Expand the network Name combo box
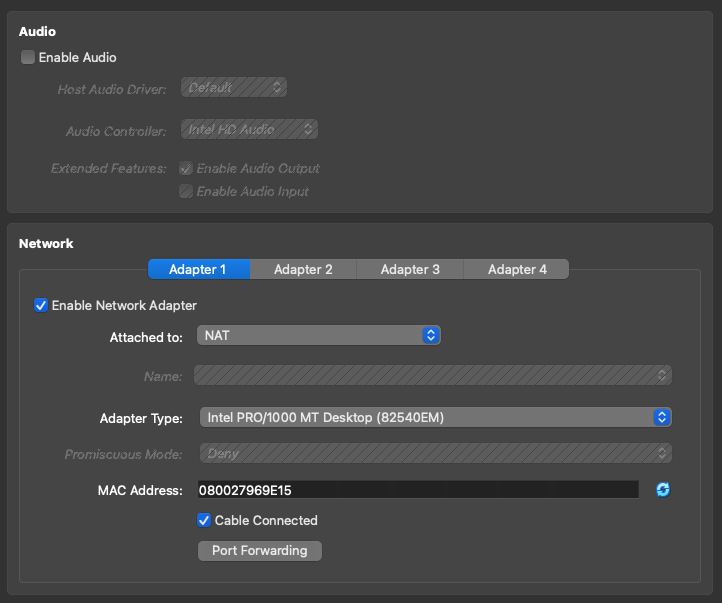This screenshot has width=722, height=603. [432, 375]
